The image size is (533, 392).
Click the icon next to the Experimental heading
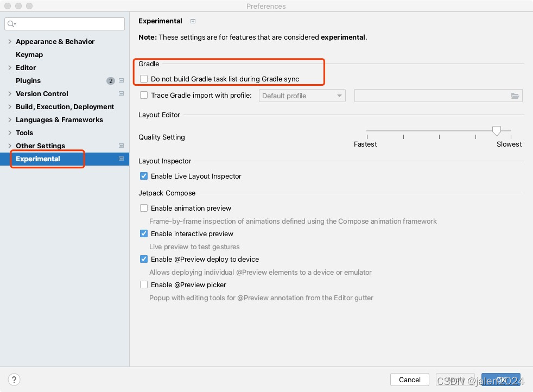point(193,21)
